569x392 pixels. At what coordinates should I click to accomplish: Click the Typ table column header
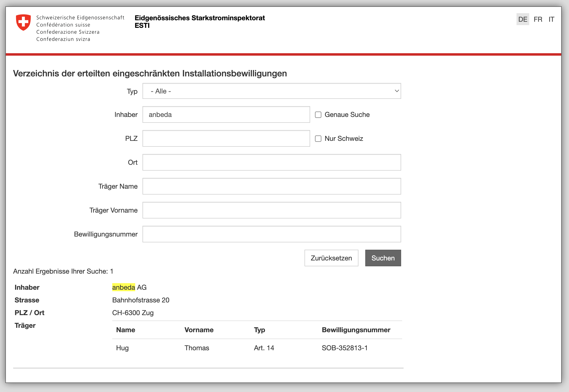point(259,330)
